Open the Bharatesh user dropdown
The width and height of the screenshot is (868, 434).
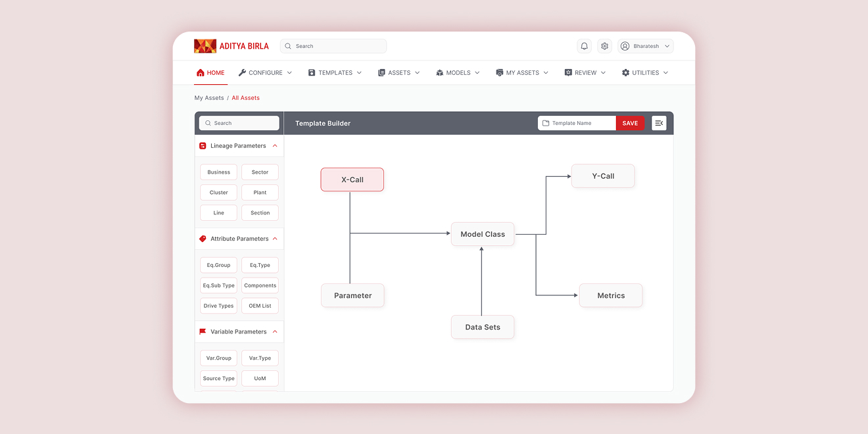667,46
